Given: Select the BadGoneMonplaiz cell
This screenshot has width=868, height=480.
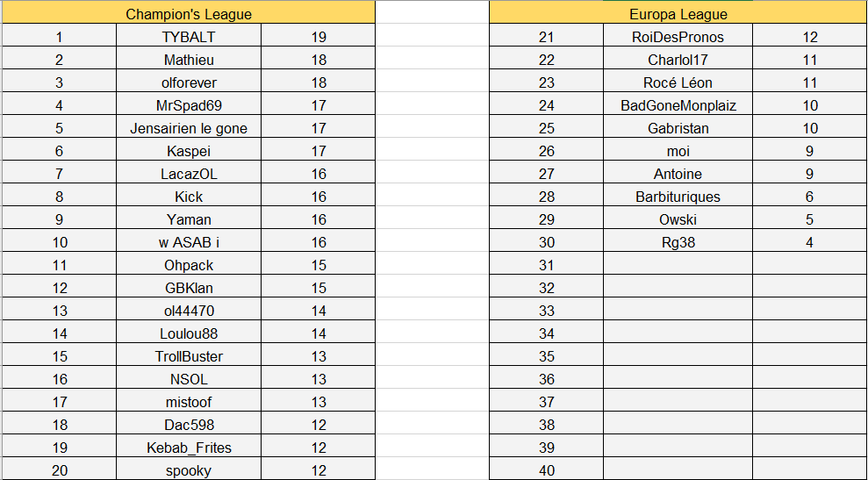Looking at the screenshot, I should 678,105.
